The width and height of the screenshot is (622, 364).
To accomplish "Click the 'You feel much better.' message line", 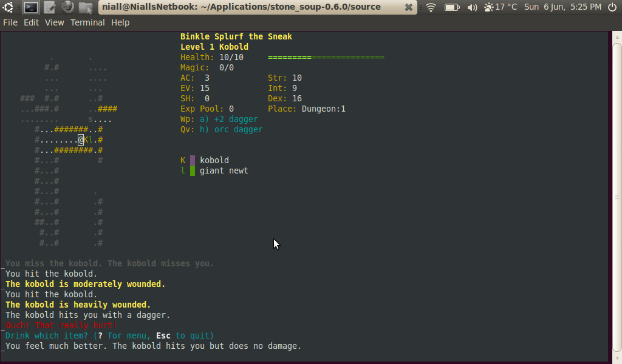I will click(x=153, y=346).
